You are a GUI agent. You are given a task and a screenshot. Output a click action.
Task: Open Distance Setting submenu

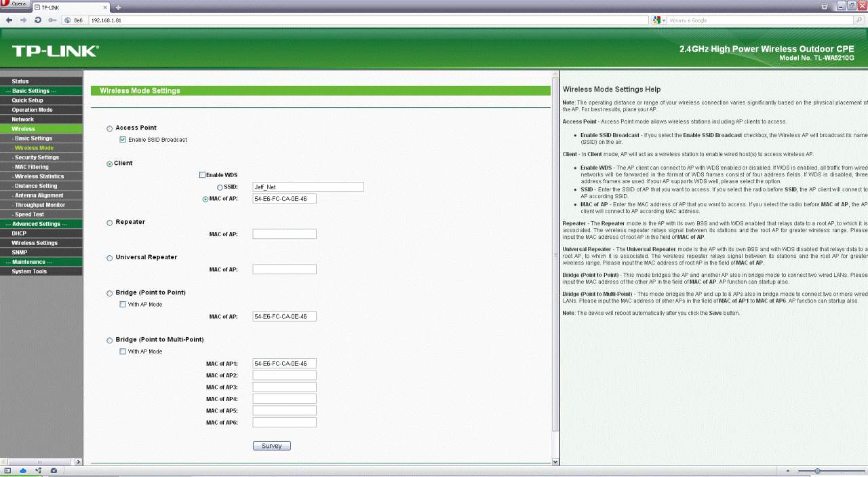point(41,186)
